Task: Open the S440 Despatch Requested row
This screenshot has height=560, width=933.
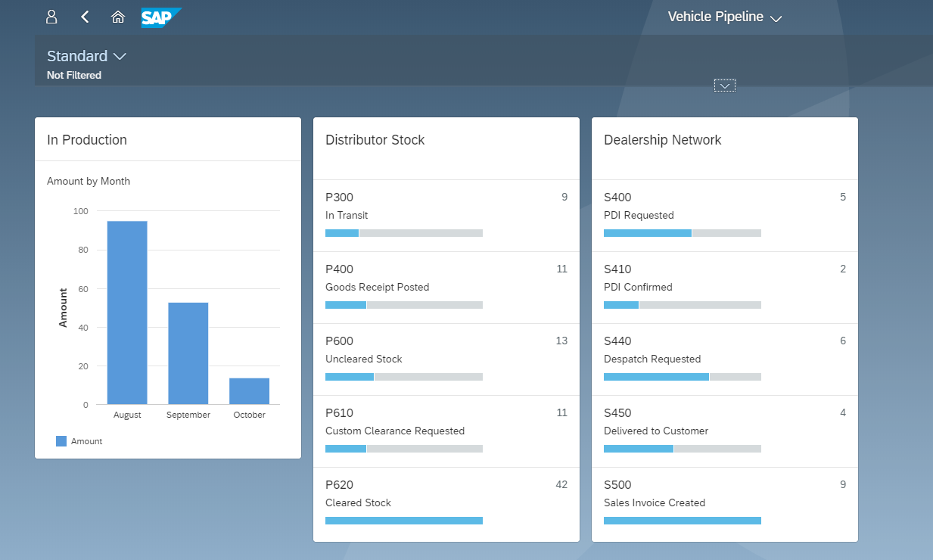Action: click(x=725, y=359)
